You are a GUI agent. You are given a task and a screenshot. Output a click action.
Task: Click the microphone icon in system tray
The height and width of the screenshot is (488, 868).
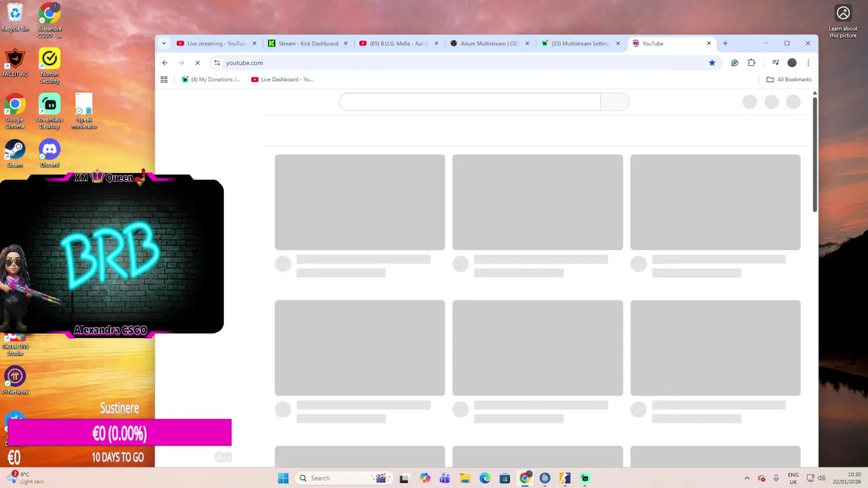click(776, 478)
